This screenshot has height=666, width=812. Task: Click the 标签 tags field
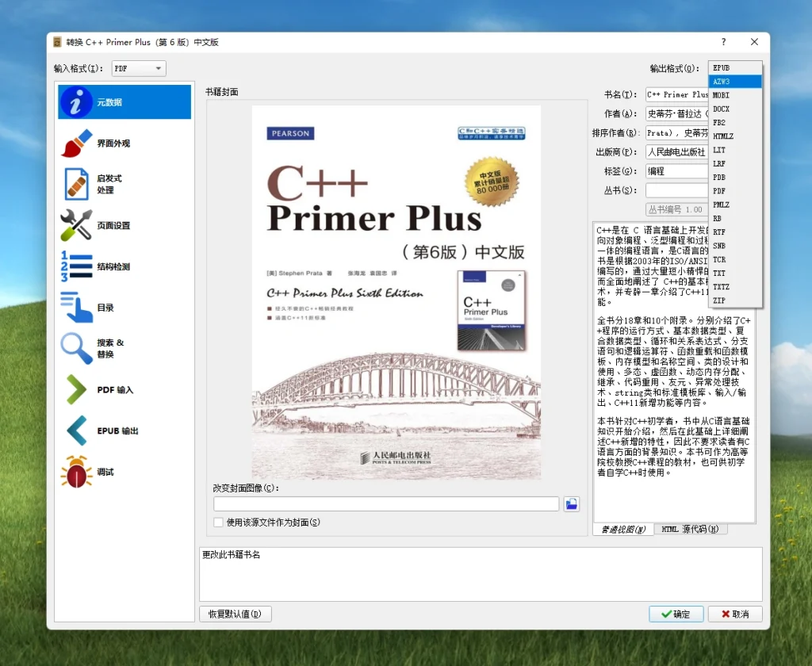click(x=677, y=171)
